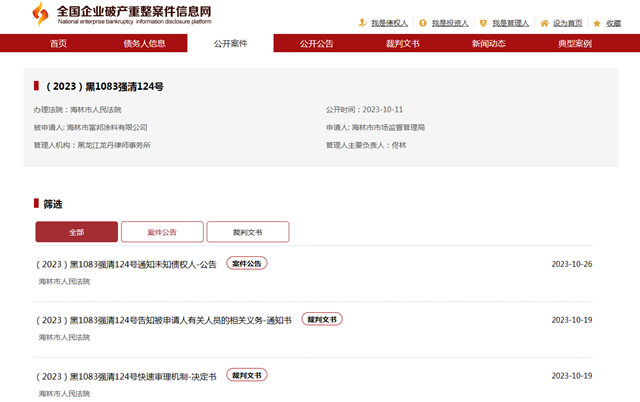Open the 我是投资人 link
The image size is (640, 402).
(x=450, y=23)
